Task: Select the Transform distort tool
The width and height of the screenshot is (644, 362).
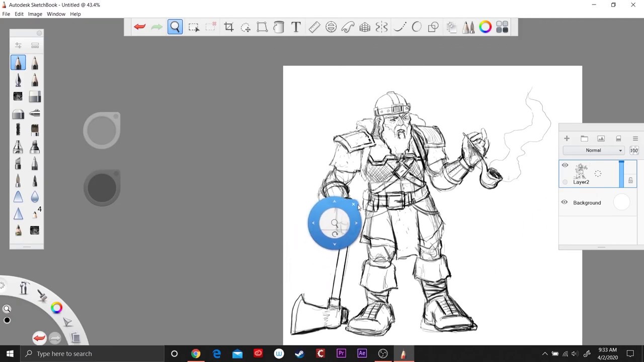Action: click(x=262, y=27)
